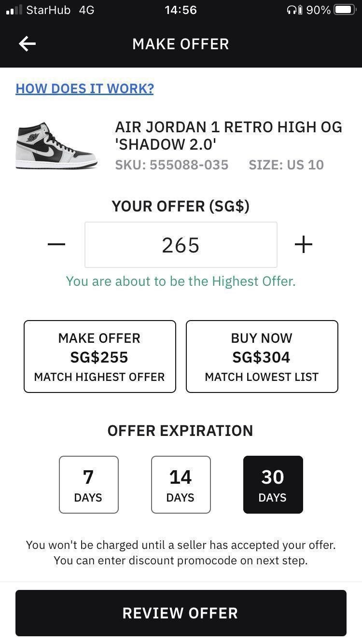Tap the back arrow icon

[28, 44]
